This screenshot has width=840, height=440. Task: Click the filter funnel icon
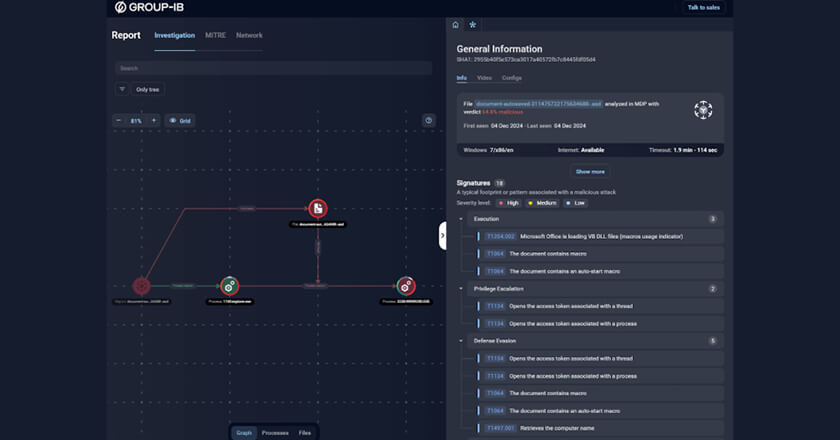pyautogui.click(x=122, y=90)
